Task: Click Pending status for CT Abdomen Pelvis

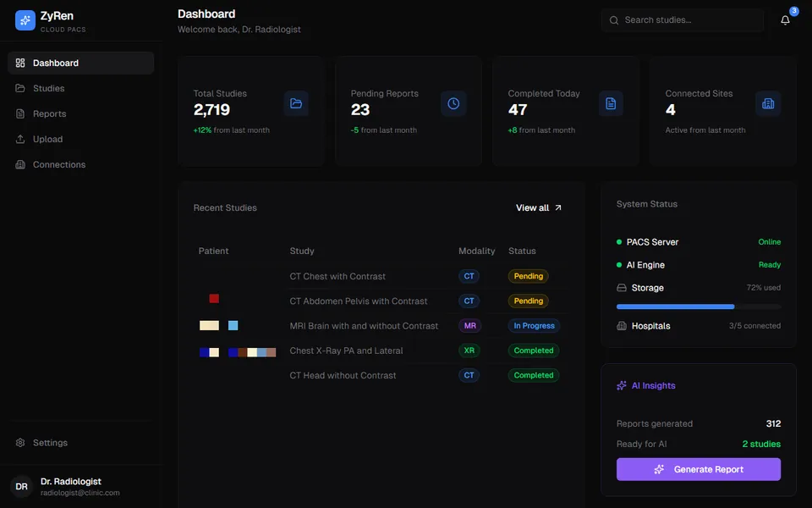Action: [x=528, y=301]
